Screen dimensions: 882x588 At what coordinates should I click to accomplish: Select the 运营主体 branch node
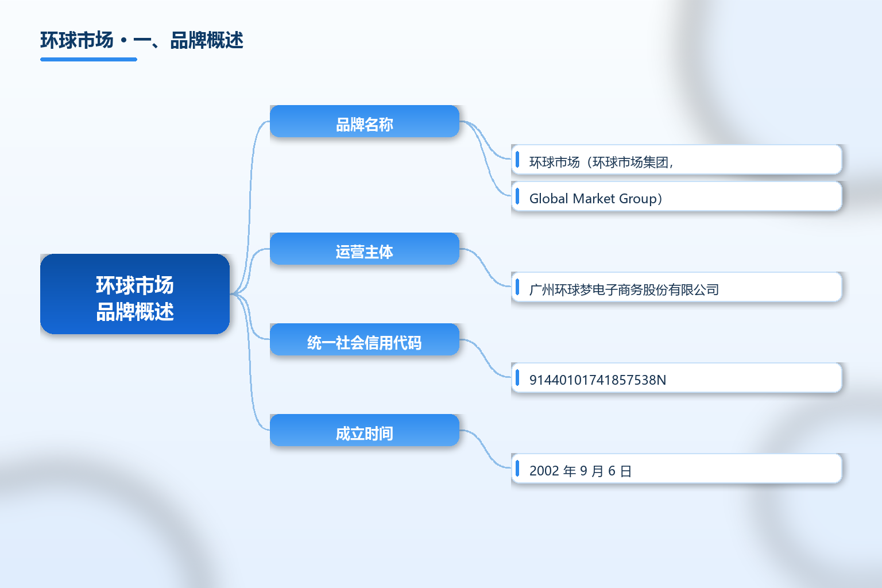click(x=365, y=249)
